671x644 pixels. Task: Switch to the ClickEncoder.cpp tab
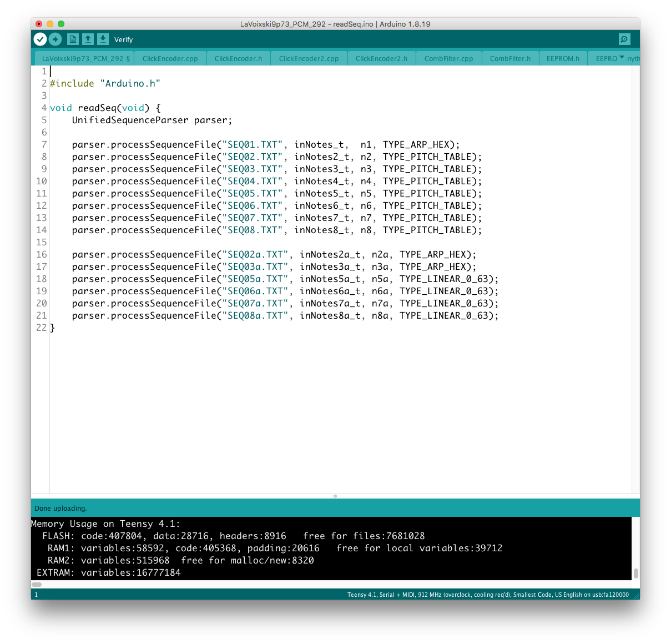pos(170,58)
